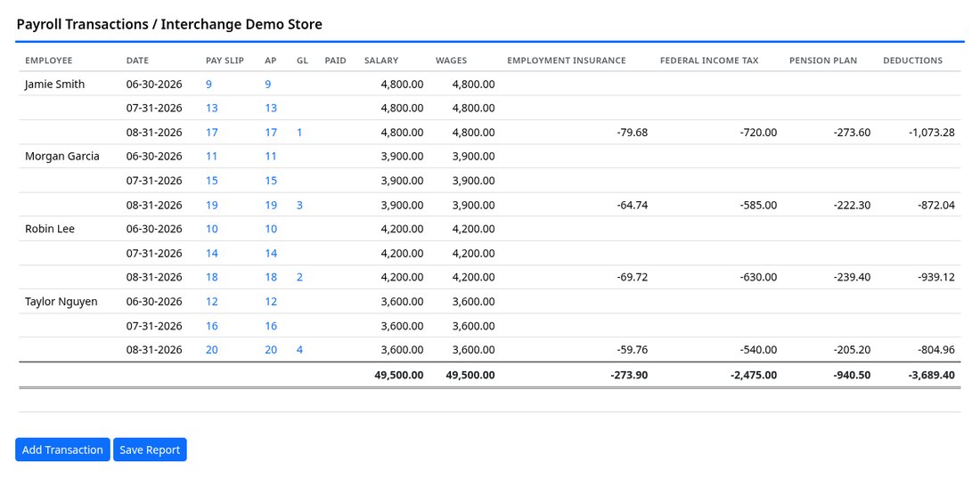Image resolution: width=980 pixels, height=479 pixels.
Task: Click the Save Report button
Action: (x=150, y=450)
